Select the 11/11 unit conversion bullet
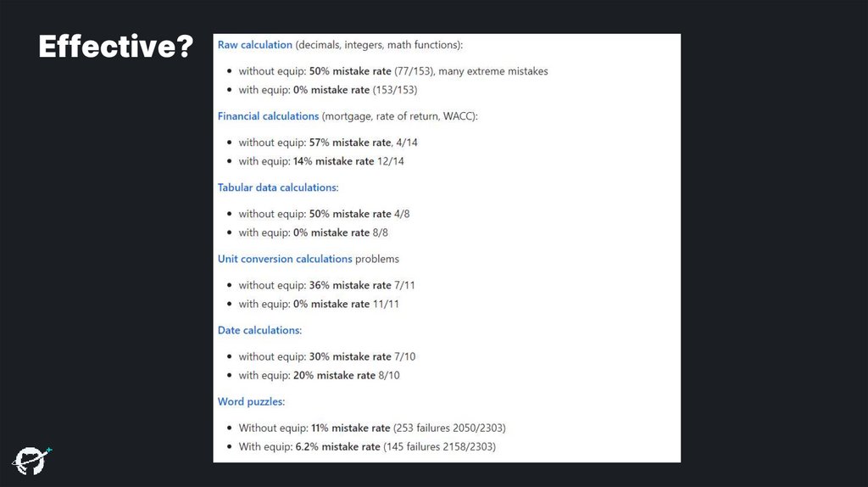Viewport: 868px width, 487px height. tap(318, 304)
